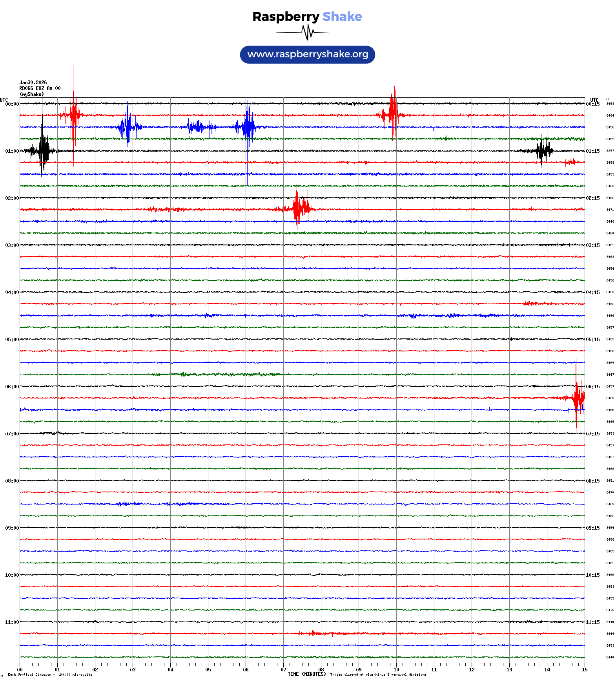Click the TIME (MINUTES) axis label

tap(306, 674)
